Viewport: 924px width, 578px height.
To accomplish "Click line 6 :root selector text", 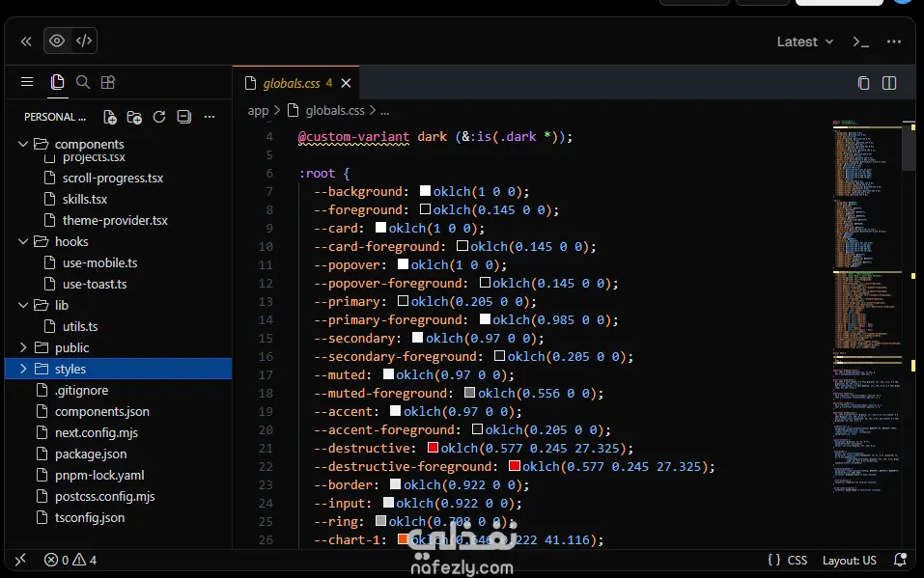I will pyautogui.click(x=318, y=174).
